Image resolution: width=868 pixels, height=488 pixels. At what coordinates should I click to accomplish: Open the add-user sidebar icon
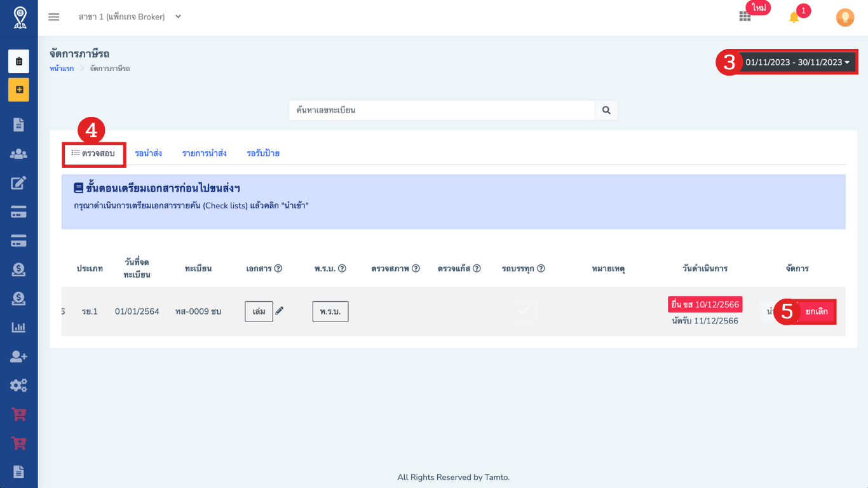(x=19, y=356)
